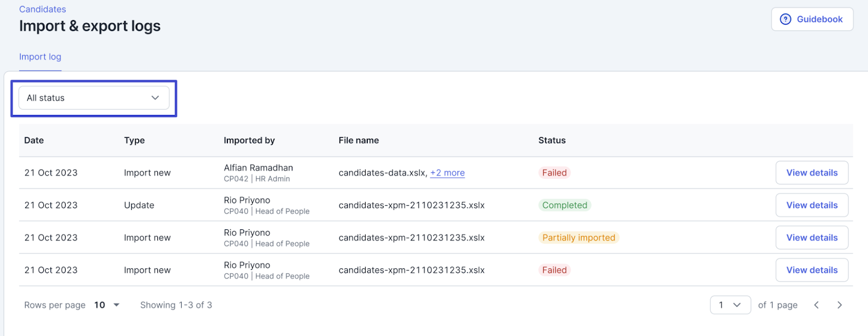
Task: Click the Partially imported status badge
Action: 578,238
